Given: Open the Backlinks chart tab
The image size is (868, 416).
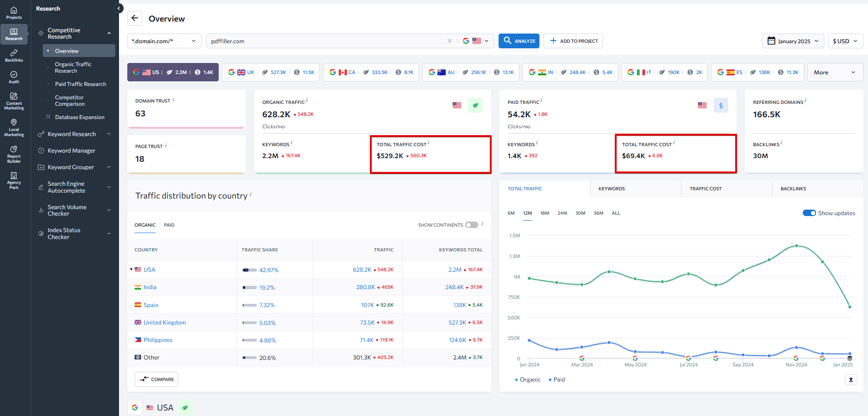Looking at the screenshot, I should (817, 188).
